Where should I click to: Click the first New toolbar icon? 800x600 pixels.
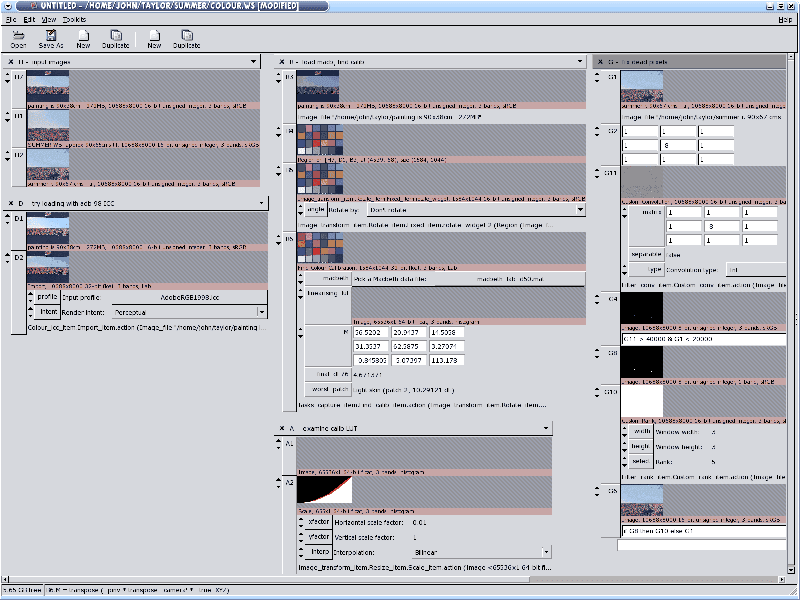coord(83,39)
